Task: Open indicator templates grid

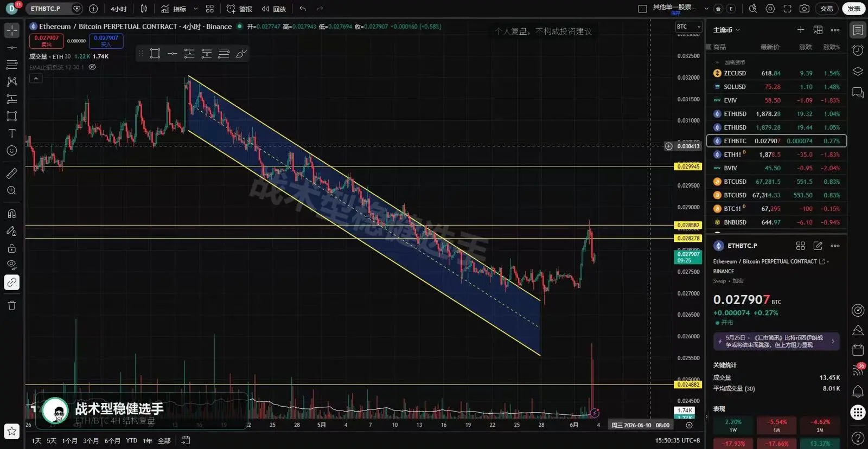Action: tap(210, 9)
